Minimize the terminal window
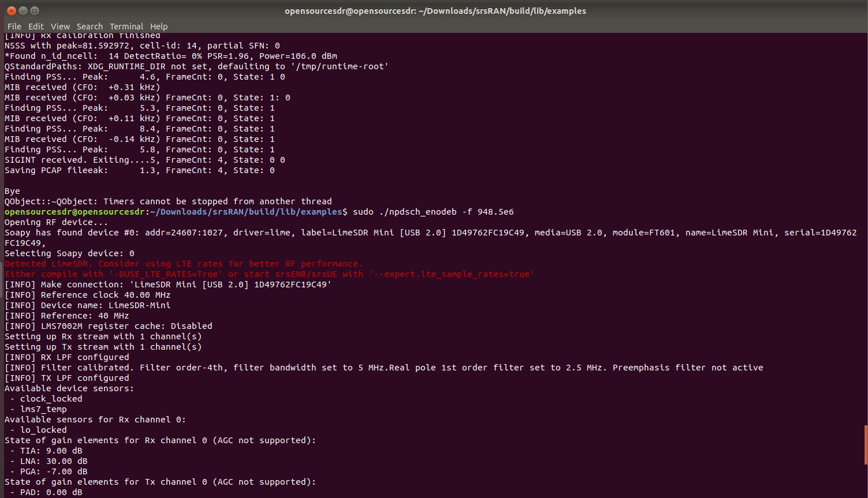 tap(23, 10)
